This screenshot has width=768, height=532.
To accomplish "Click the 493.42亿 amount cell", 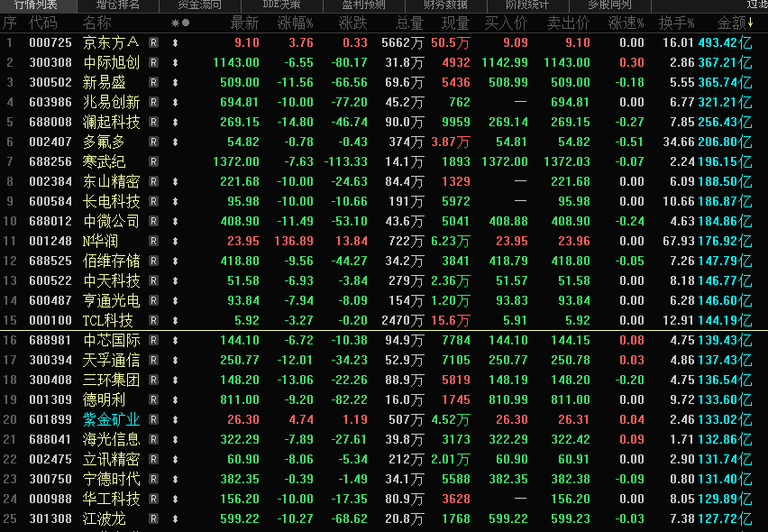I will [725, 43].
